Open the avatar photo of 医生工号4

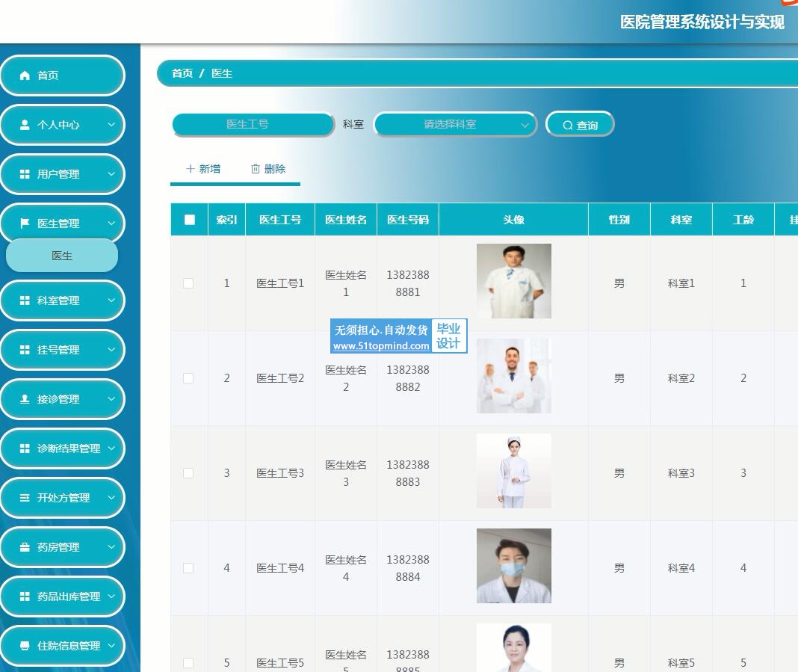(x=514, y=566)
